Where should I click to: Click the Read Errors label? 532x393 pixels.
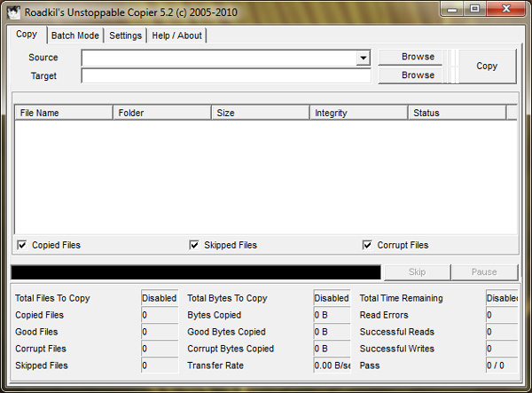pyautogui.click(x=384, y=315)
